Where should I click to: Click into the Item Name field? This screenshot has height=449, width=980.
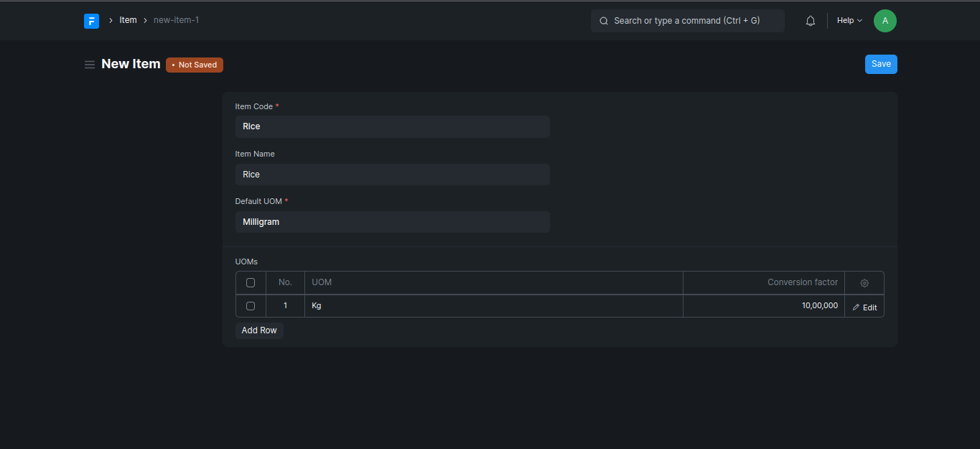(392, 175)
